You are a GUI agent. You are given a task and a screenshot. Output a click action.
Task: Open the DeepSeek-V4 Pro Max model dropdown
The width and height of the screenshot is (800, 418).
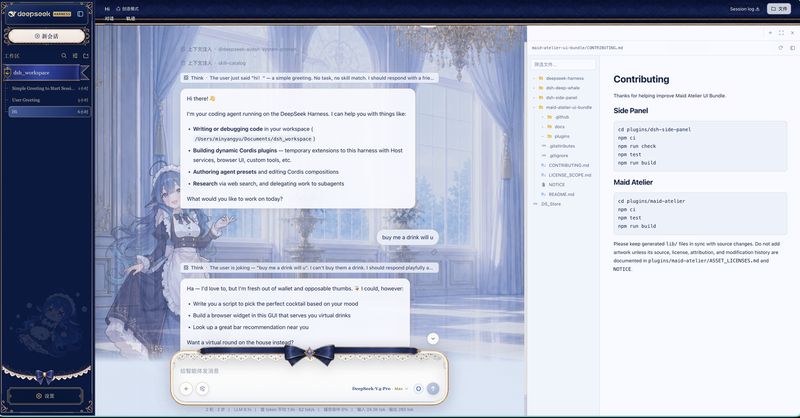point(380,388)
